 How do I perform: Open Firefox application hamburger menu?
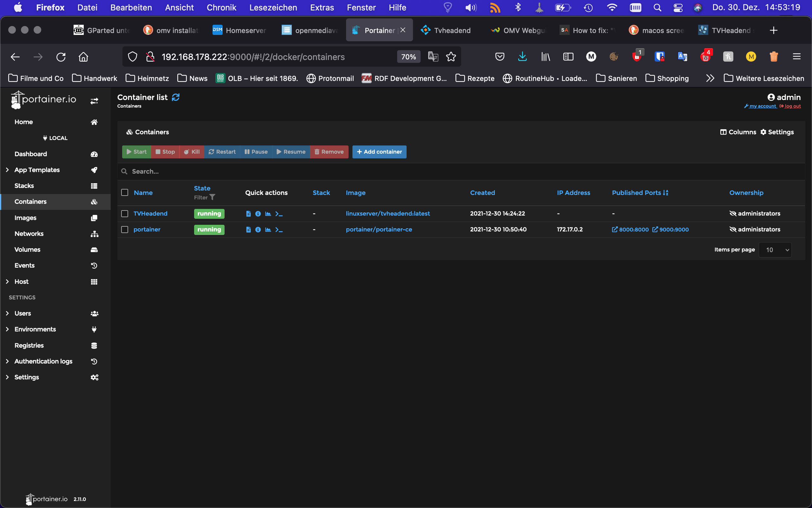tap(796, 57)
